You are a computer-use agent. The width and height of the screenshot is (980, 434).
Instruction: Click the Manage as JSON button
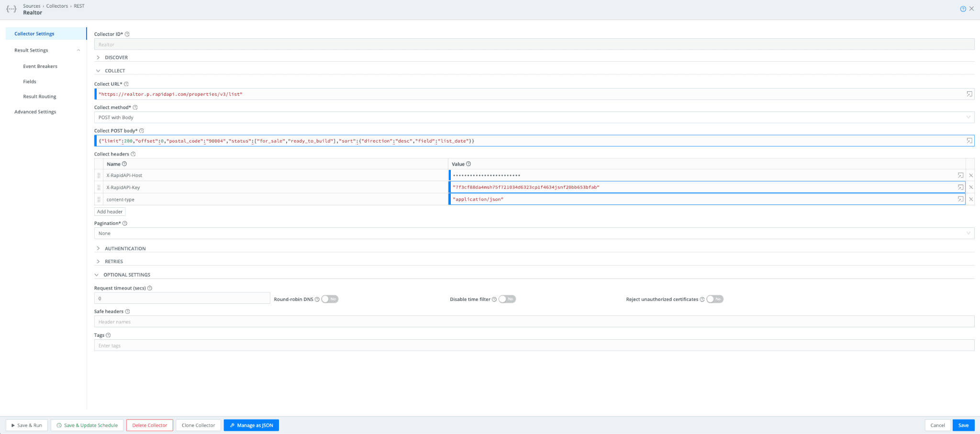[251, 425]
